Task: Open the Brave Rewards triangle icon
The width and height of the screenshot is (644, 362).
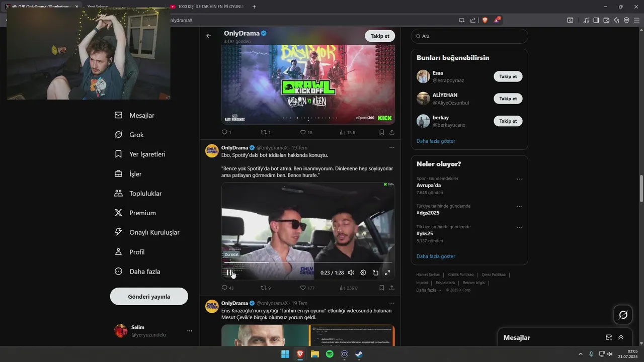Action: (497, 20)
